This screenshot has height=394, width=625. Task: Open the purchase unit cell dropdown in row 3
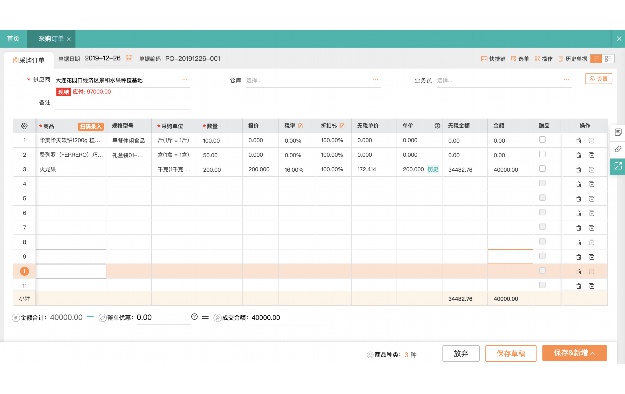point(175,169)
